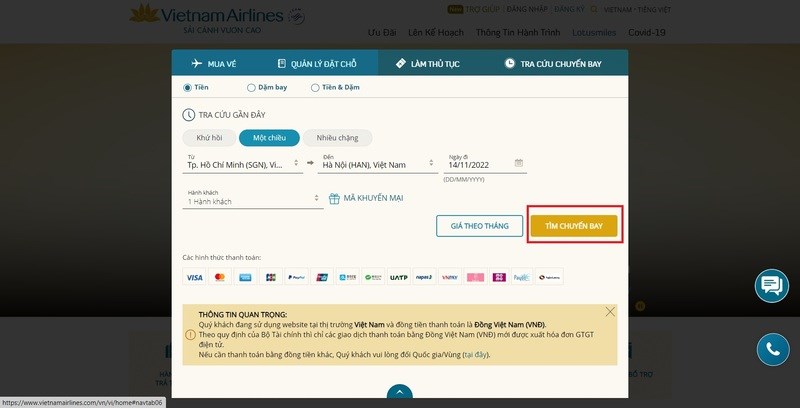Viewport: 800px width, 408px height.
Task: Click the Paycec payment logo
Action: coord(522,277)
